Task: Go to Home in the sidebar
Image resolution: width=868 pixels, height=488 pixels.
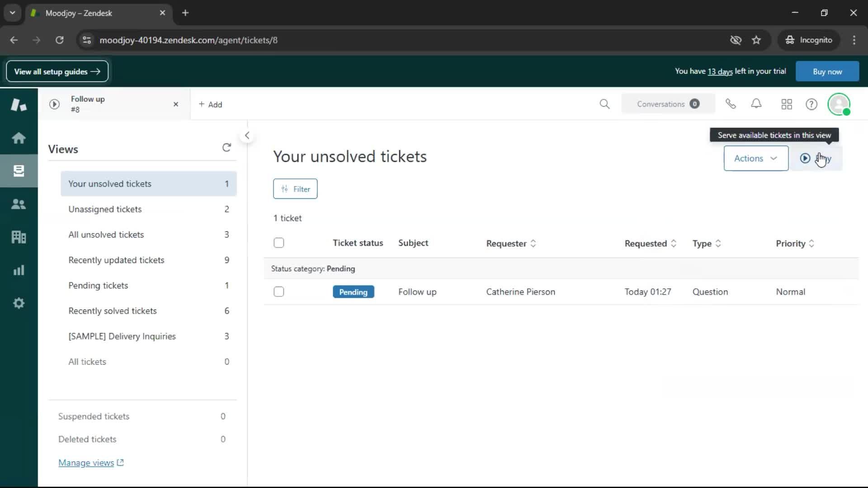Action: click(19, 138)
